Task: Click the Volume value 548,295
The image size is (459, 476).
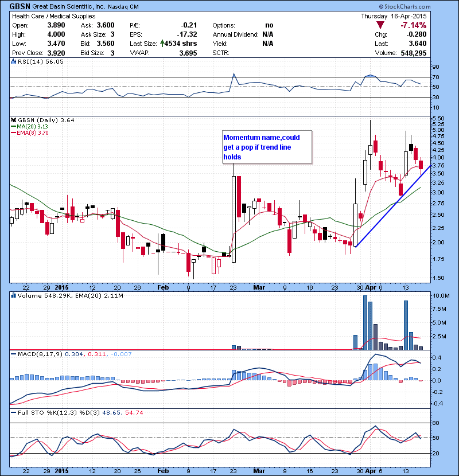Action: pos(414,53)
